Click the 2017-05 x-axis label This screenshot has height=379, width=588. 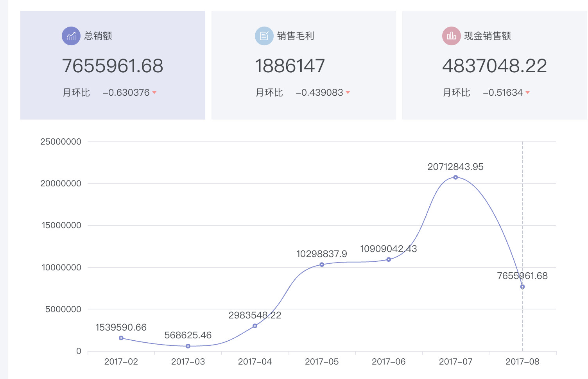pos(322,362)
